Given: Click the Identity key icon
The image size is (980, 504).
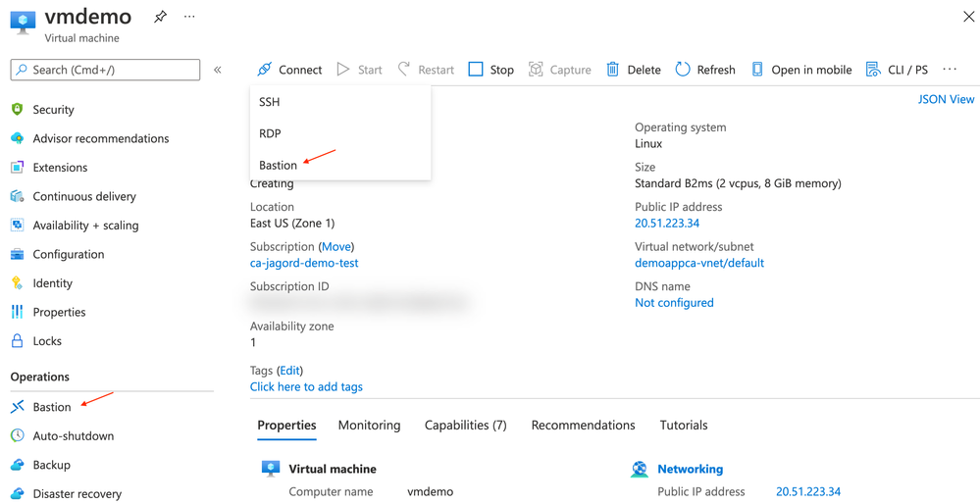Looking at the screenshot, I should coord(18,283).
